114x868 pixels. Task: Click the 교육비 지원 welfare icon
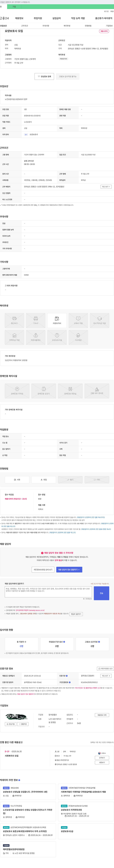point(78,320)
